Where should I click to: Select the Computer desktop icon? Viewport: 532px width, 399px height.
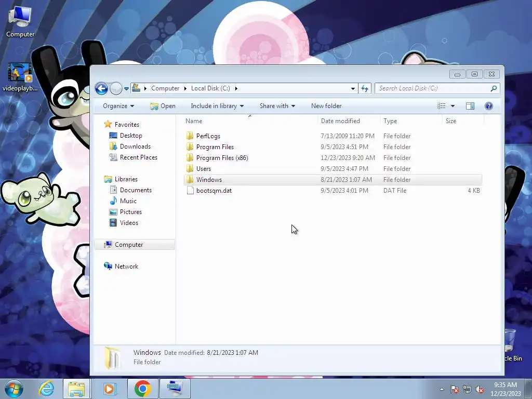[x=20, y=21]
